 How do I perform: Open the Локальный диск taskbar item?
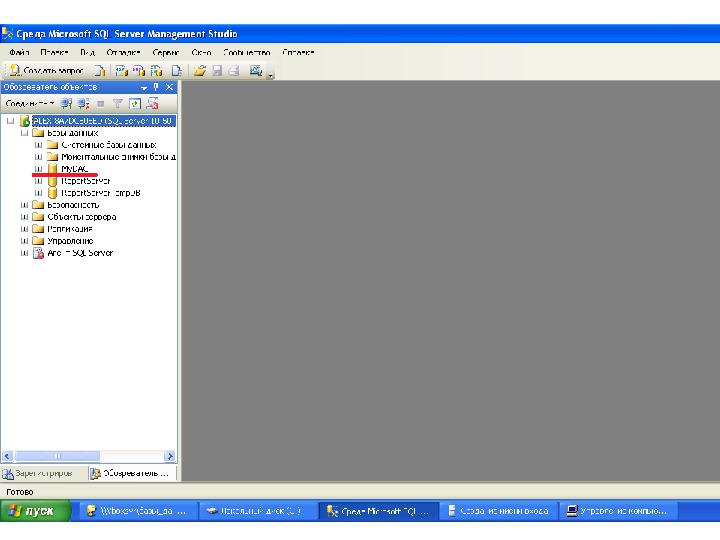pos(258,511)
